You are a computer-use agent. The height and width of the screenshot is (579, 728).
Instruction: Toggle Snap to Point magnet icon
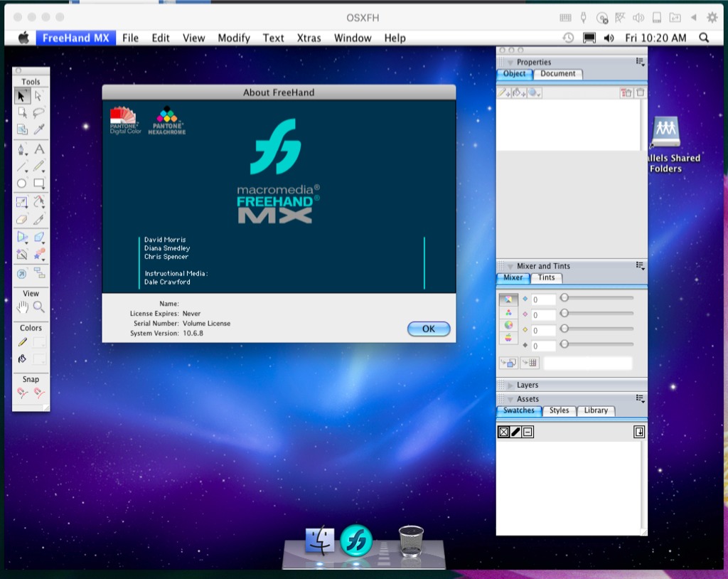(x=22, y=393)
